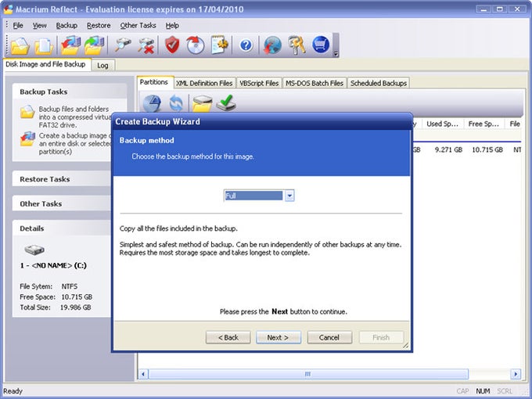Viewport: 532px width, 399px height.
Task: Click the Next button in wizard
Action: coord(279,337)
